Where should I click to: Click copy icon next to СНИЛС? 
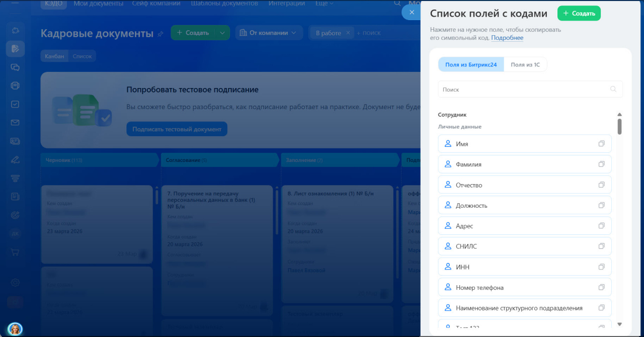click(x=601, y=246)
